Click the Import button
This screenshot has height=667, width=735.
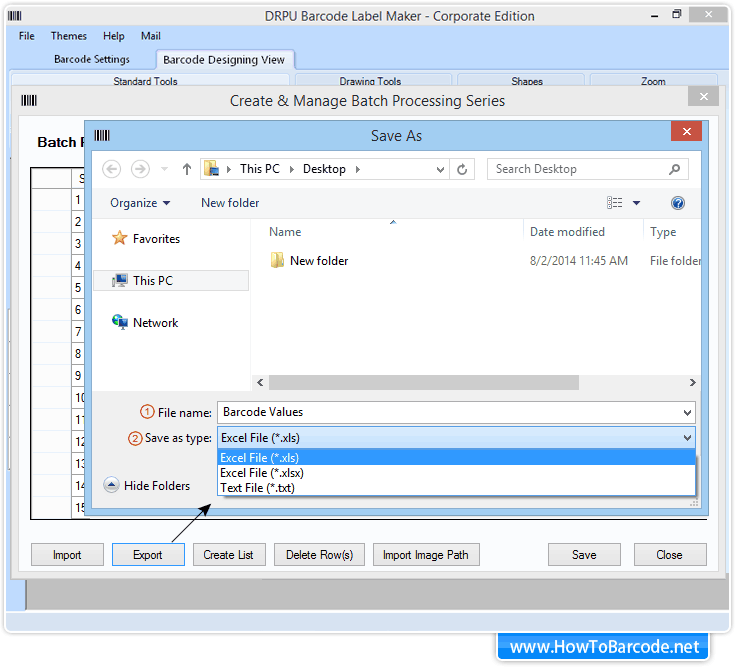tap(67, 555)
